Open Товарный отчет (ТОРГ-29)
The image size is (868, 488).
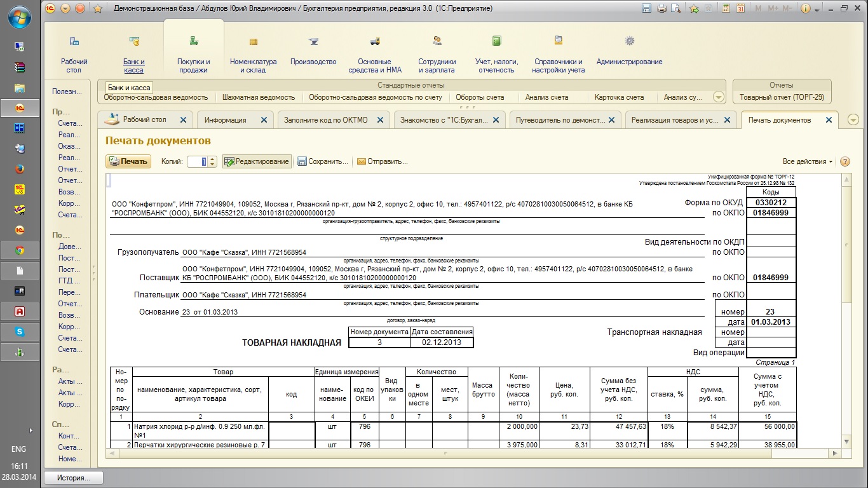(782, 97)
